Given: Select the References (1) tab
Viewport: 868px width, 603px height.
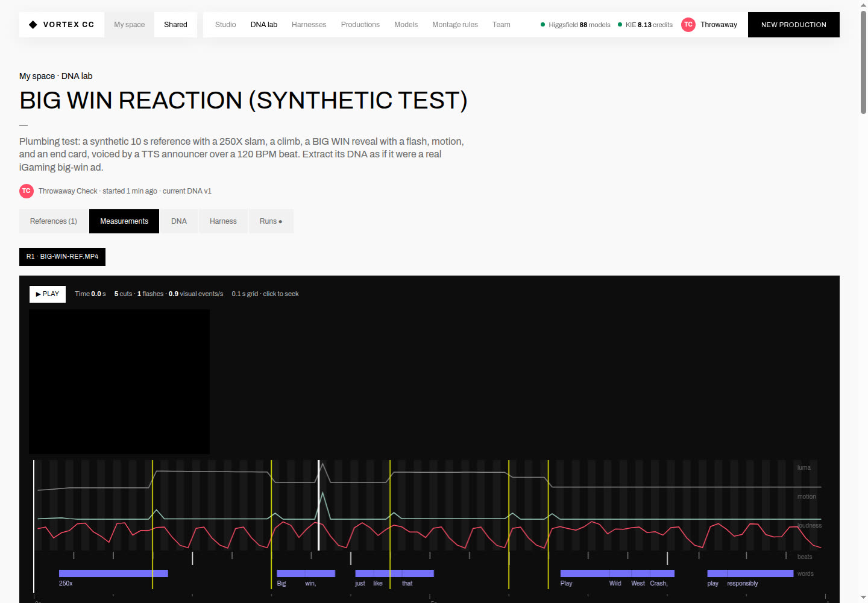Looking at the screenshot, I should click(x=54, y=221).
